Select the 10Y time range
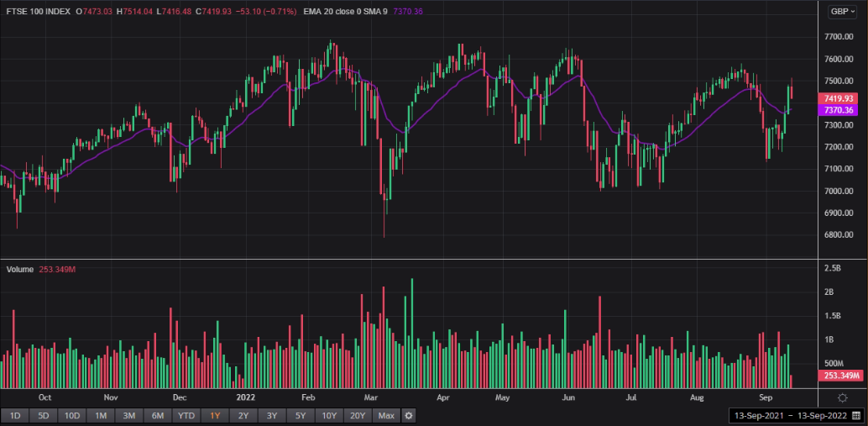The image size is (868, 426). coord(329,415)
